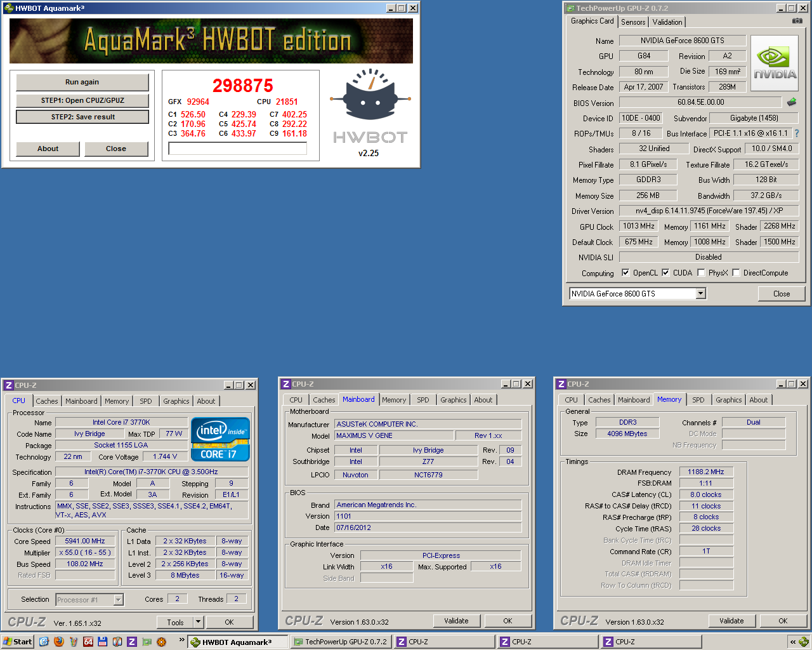Viewport: 812px width, 650px height.
Task: Click Core Voltage value 1.744 V
Action: click(165, 456)
